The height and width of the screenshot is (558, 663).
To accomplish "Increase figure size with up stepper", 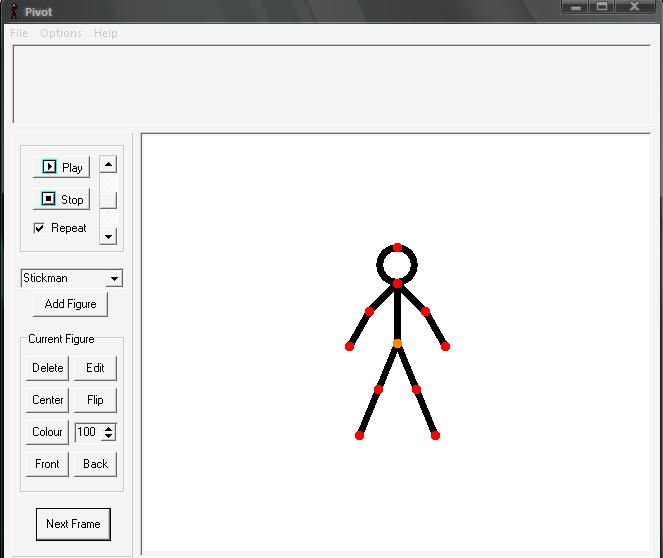I will pyautogui.click(x=109, y=428).
